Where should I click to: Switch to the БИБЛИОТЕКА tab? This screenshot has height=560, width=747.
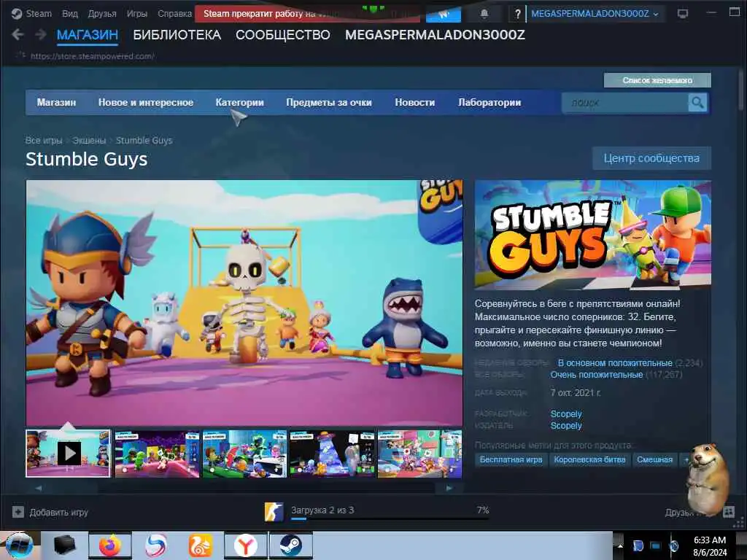click(x=177, y=35)
